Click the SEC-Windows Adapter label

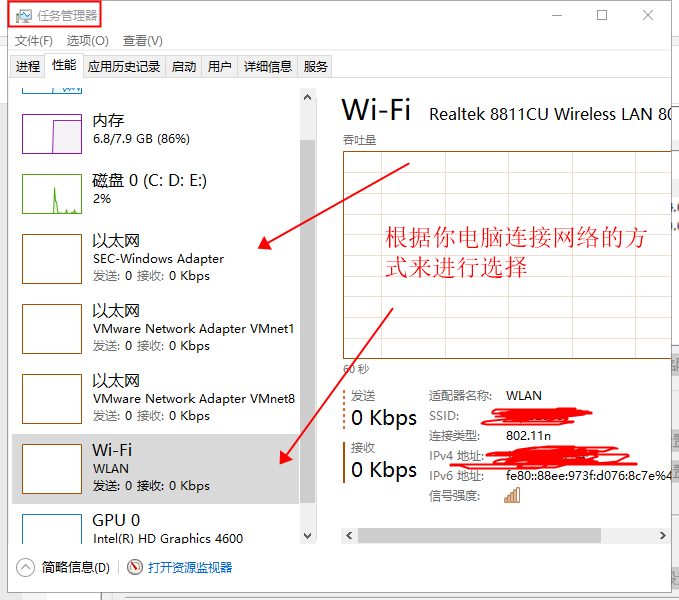158,259
